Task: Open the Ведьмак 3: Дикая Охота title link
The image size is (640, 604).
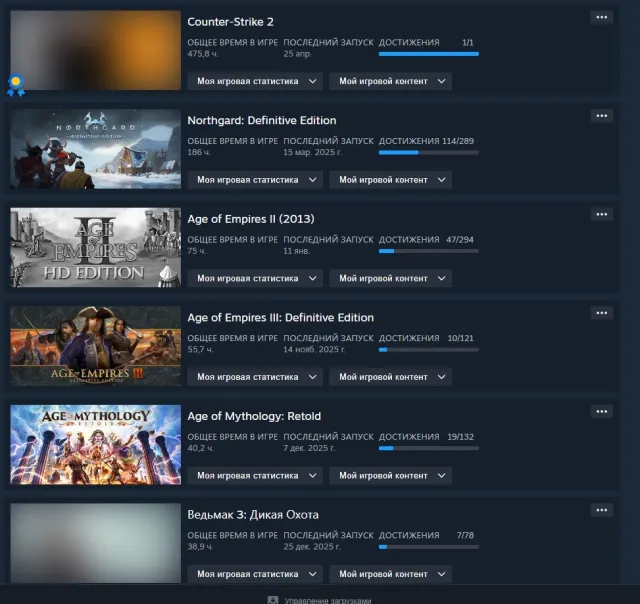Action: click(x=253, y=515)
